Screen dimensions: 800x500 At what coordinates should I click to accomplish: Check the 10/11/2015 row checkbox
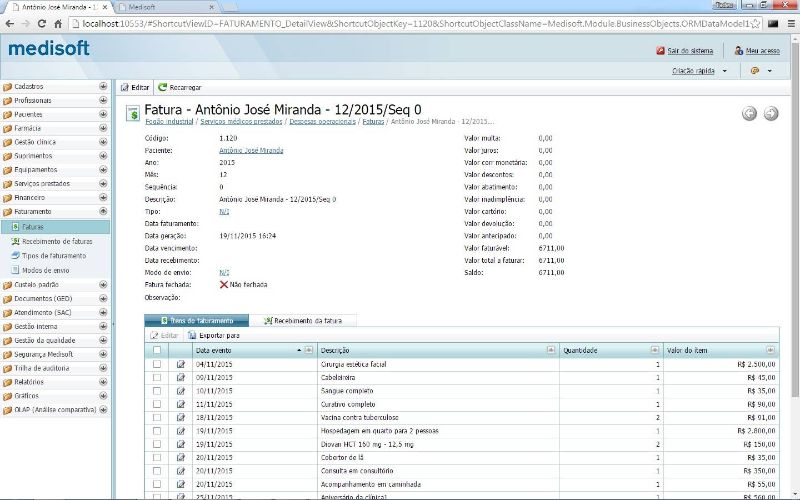click(157, 391)
